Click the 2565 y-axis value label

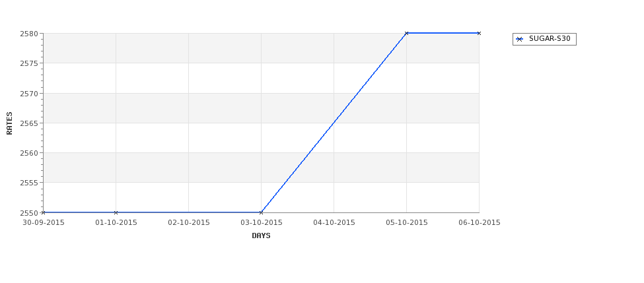(29, 123)
